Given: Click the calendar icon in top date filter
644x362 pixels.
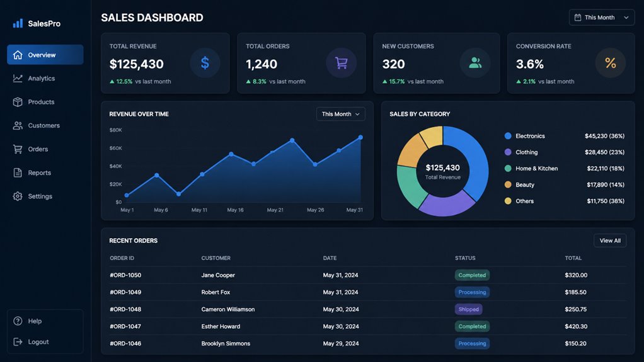Looking at the screenshot, I should 577,17.
